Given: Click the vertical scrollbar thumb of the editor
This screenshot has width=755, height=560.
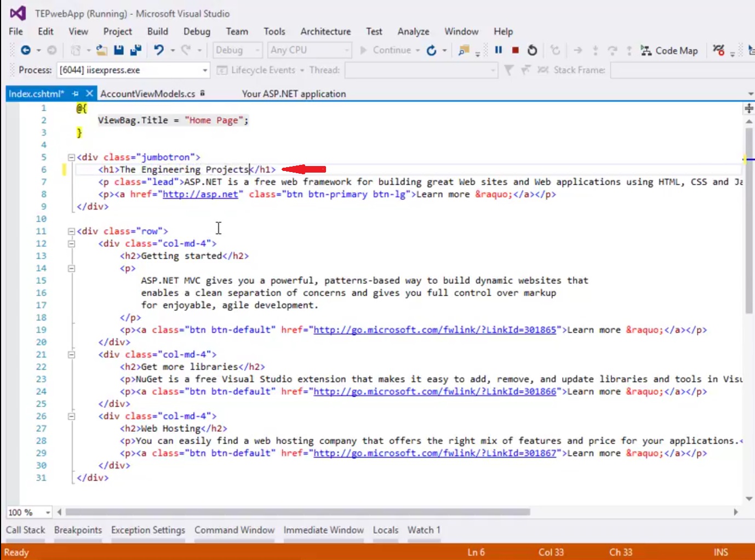Looking at the screenshot, I should [x=749, y=220].
